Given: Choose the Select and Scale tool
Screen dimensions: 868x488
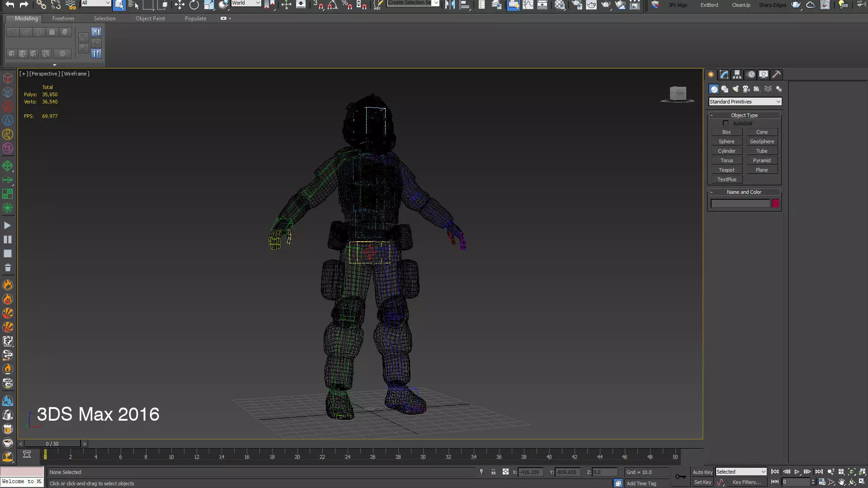Looking at the screenshot, I should pyautogui.click(x=209, y=5).
